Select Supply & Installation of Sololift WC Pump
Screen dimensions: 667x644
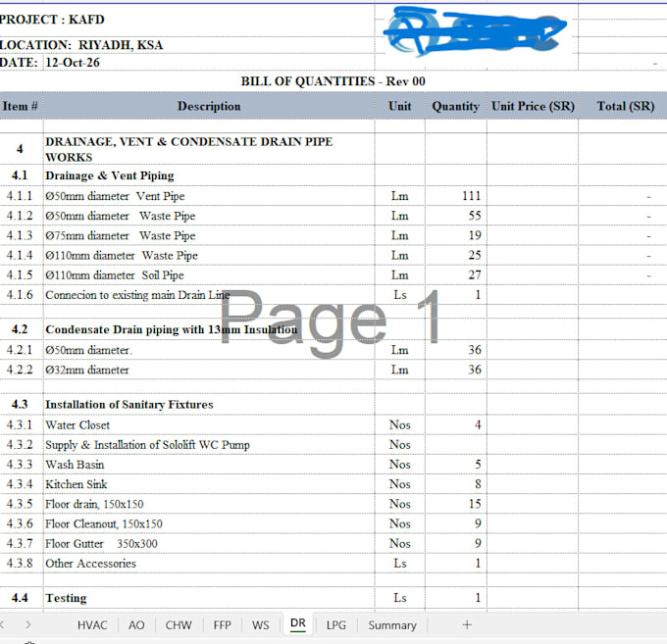209,445
